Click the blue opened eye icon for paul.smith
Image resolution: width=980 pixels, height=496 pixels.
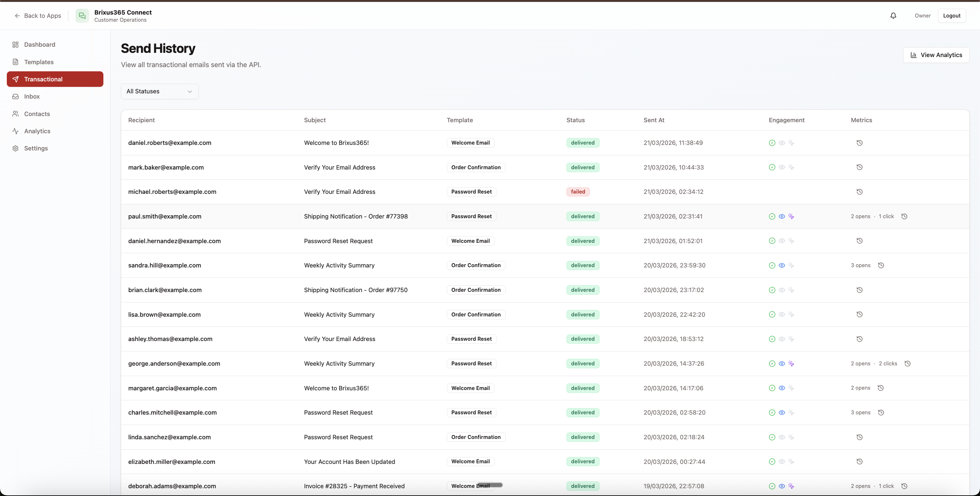(782, 216)
